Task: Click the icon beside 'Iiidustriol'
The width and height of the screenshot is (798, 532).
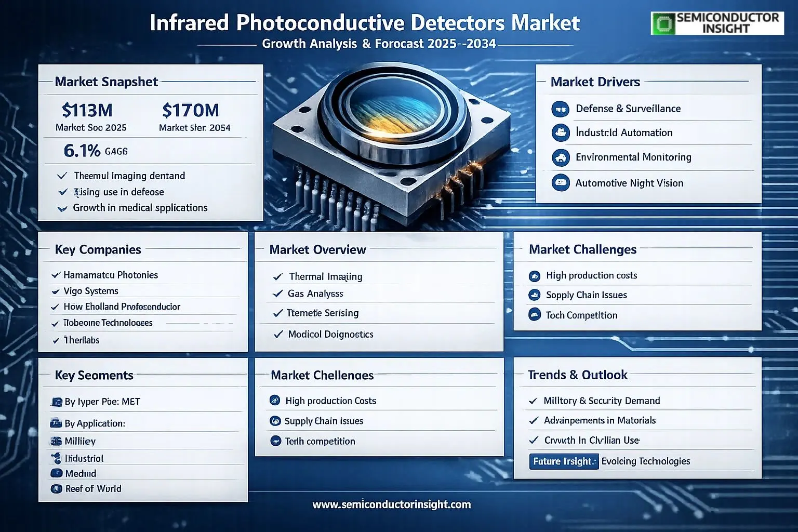Action: (x=56, y=458)
